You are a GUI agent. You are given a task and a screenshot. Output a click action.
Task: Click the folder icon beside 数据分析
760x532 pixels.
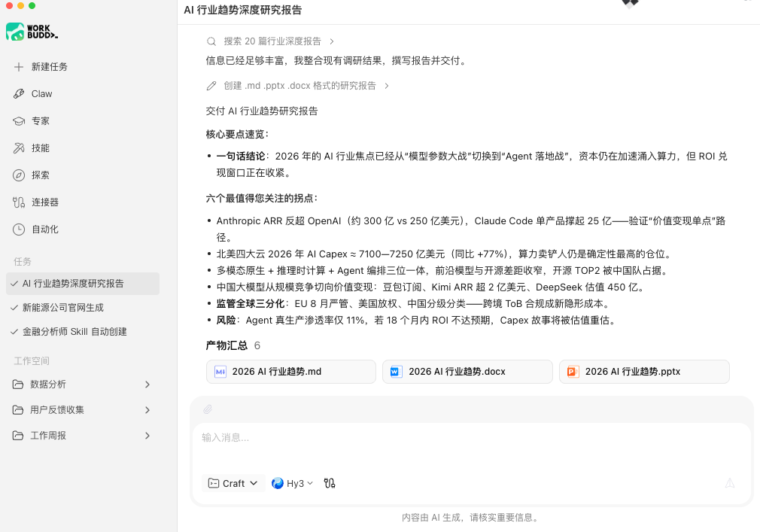click(18, 385)
